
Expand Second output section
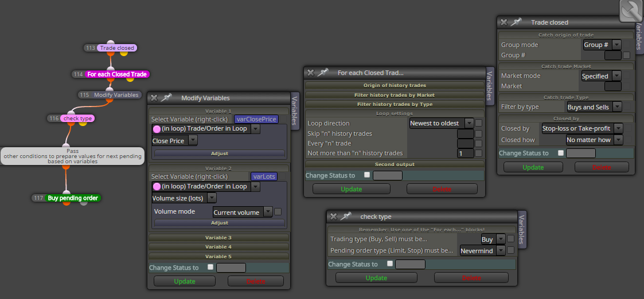[395, 164]
